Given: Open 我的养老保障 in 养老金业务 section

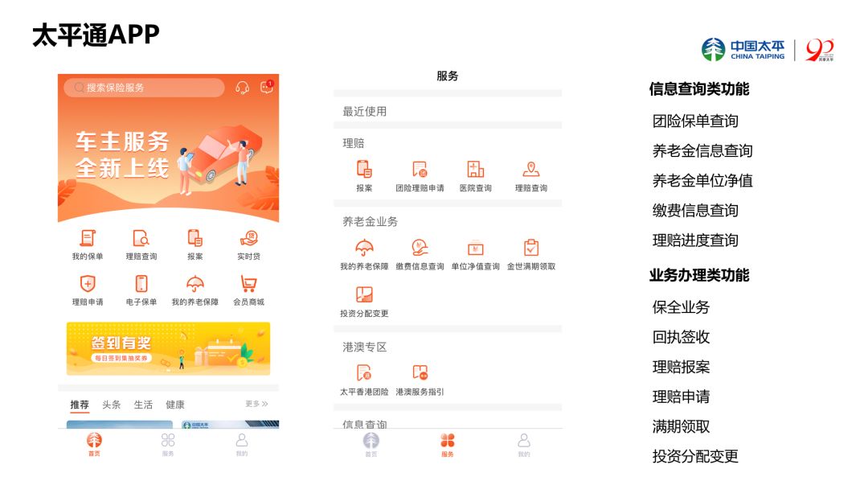Looking at the screenshot, I should pos(364,255).
